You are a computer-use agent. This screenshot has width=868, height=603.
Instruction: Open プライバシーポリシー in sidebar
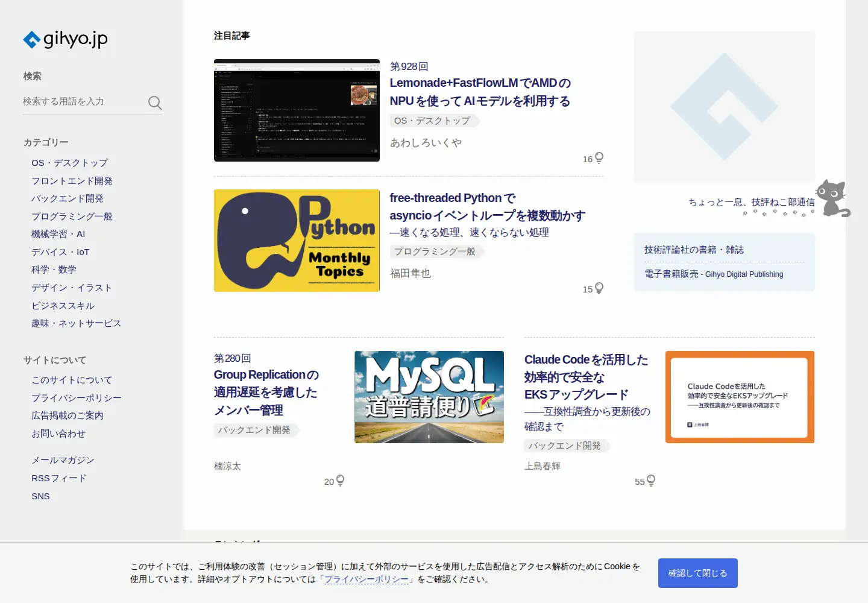pos(77,398)
